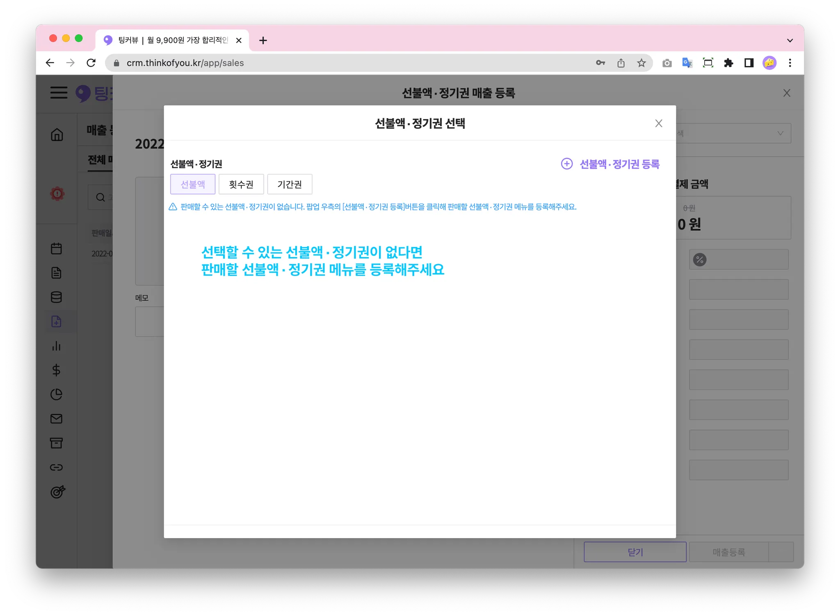Open the bar chart statistics icon
This screenshot has width=840, height=616.
[x=57, y=346]
